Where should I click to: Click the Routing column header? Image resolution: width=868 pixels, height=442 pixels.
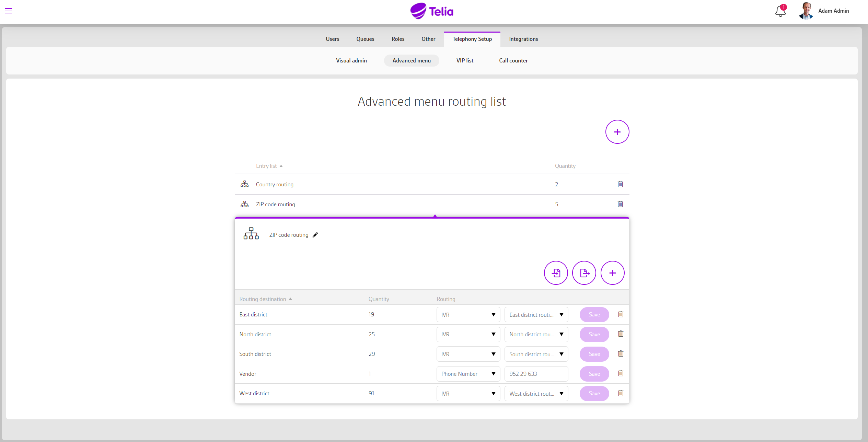(446, 299)
